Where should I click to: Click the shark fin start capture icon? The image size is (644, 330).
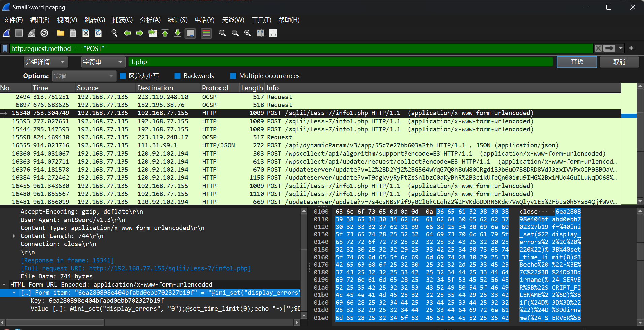(6, 33)
